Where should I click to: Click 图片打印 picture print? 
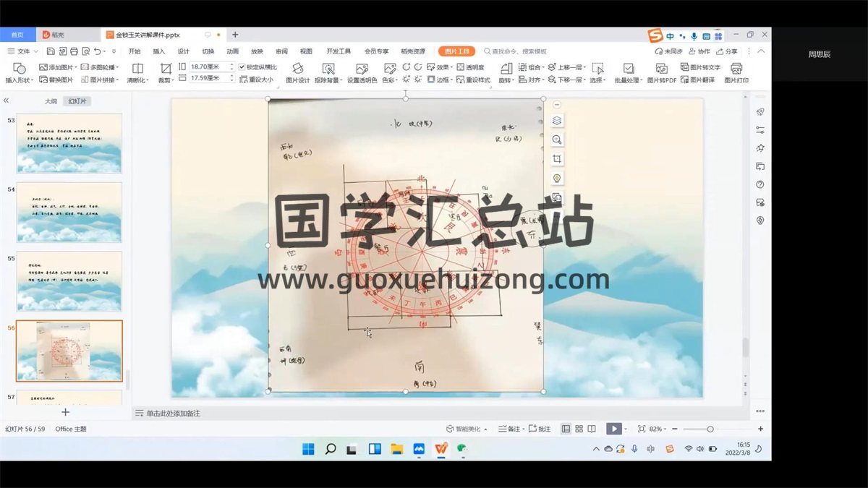(736, 73)
